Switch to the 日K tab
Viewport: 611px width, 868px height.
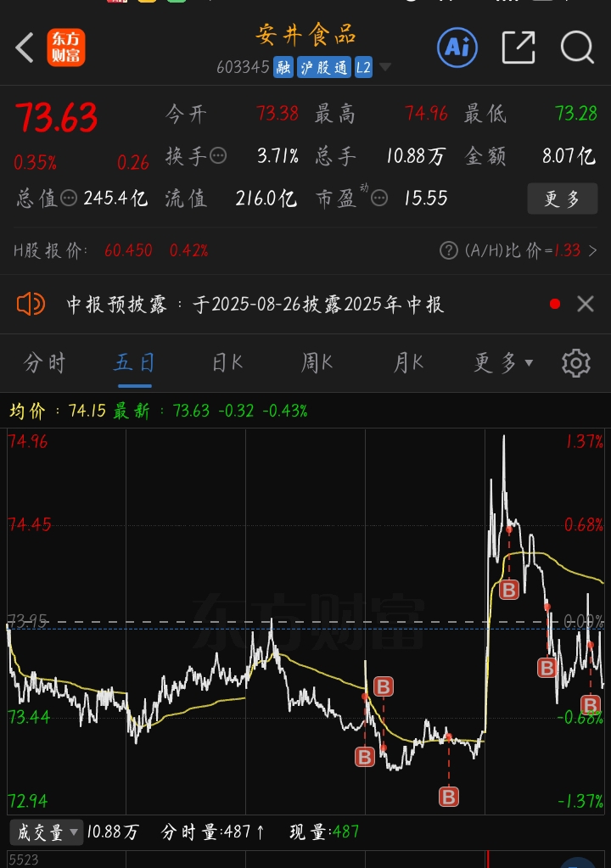(227, 363)
